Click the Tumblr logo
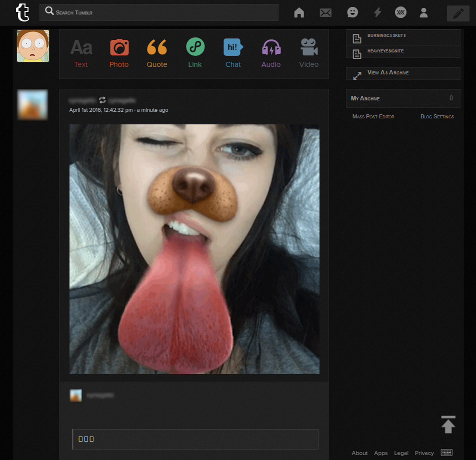 click(x=22, y=12)
